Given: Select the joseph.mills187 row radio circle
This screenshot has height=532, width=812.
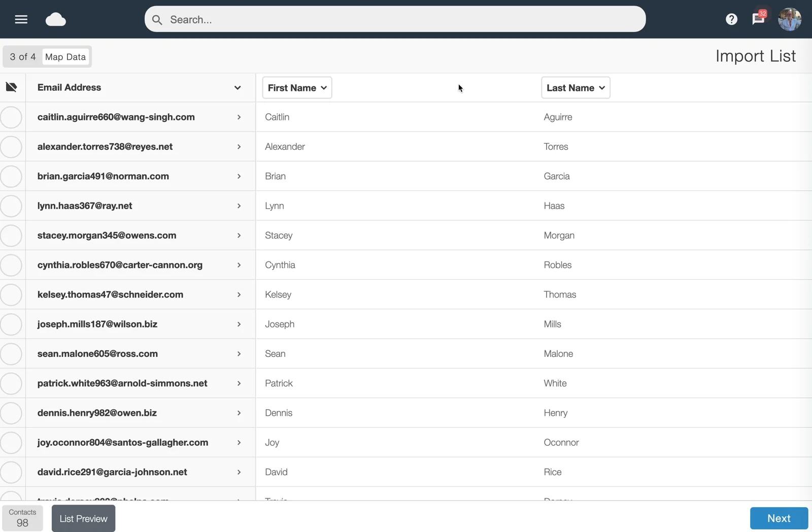Looking at the screenshot, I should tap(11, 324).
